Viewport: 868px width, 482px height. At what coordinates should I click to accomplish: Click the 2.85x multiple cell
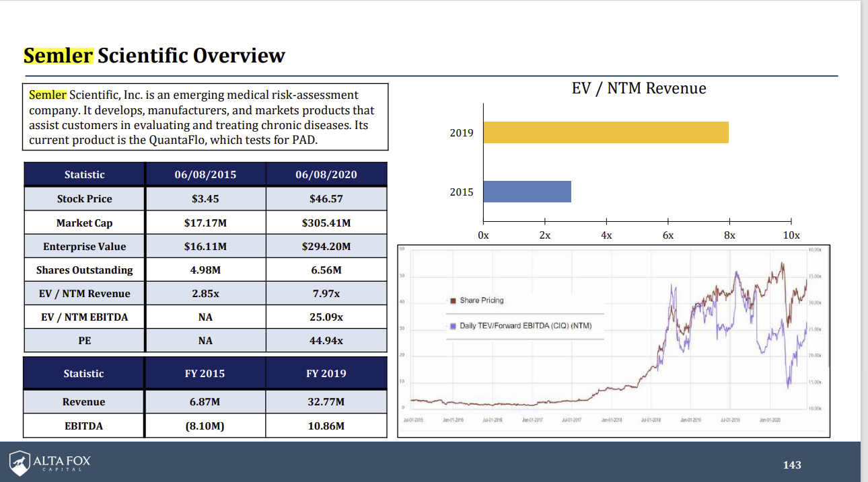(205, 293)
